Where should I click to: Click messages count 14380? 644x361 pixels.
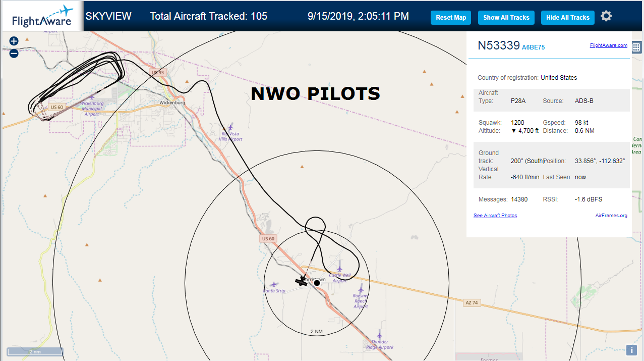pos(519,199)
